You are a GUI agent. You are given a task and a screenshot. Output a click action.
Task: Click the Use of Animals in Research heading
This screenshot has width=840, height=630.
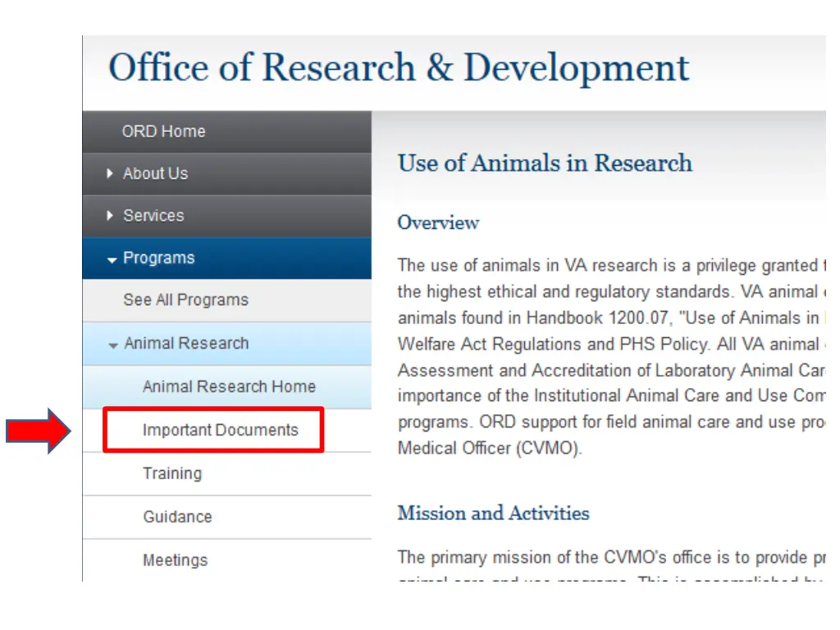coord(545,163)
